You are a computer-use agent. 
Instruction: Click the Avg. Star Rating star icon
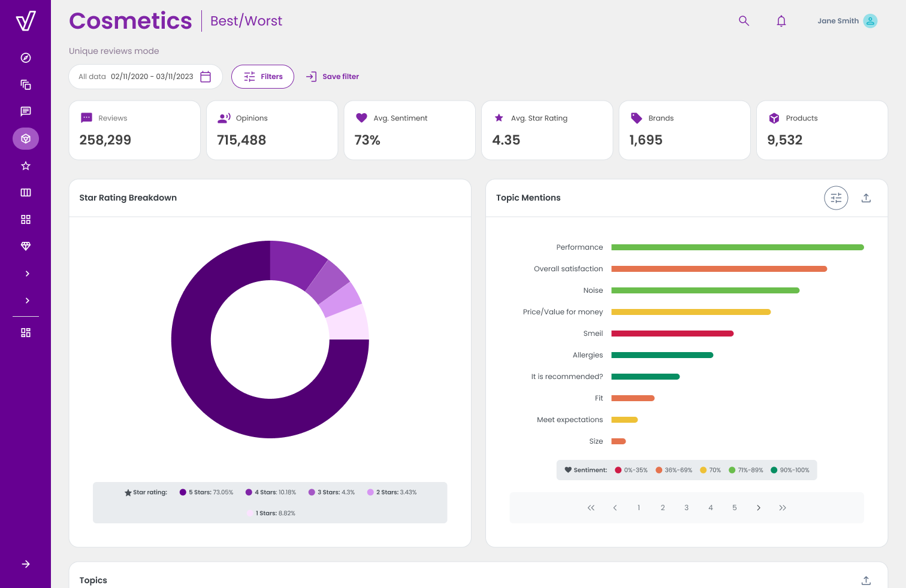tap(499, 118)
